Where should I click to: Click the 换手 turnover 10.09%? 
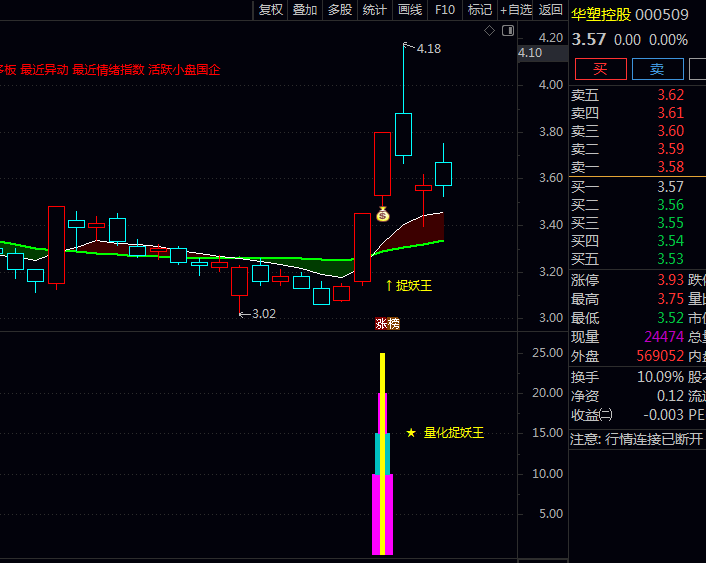coord(661,377)
